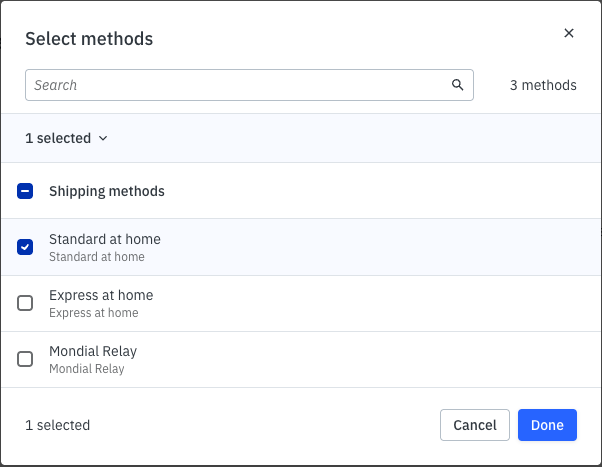Click the "3 methods" count text

pos(543,85)
